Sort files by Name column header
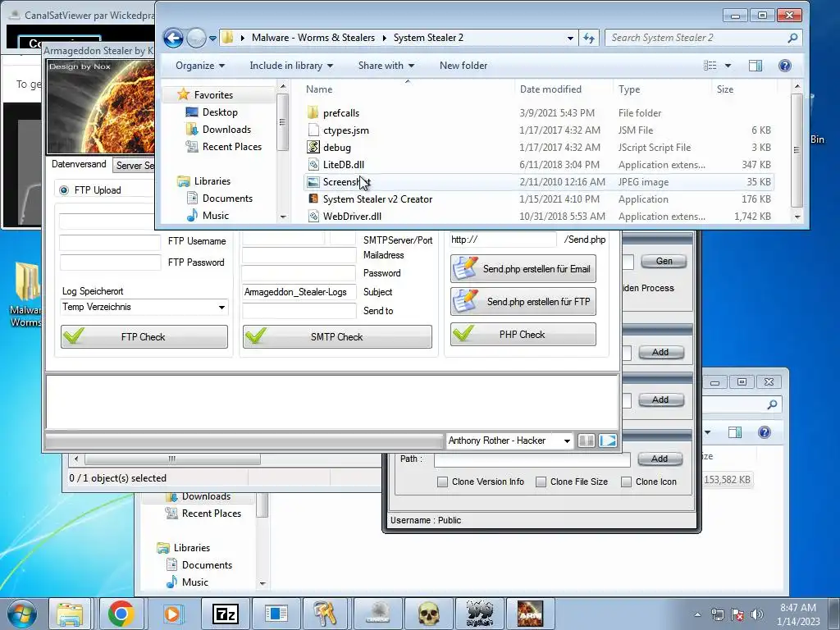 pyautogui.click(x=319, y=89)
